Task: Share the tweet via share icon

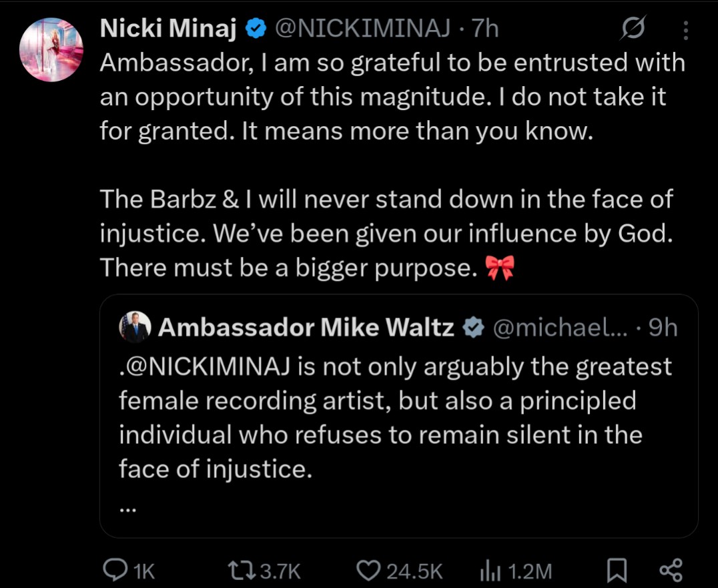Action: coord(671,571)
